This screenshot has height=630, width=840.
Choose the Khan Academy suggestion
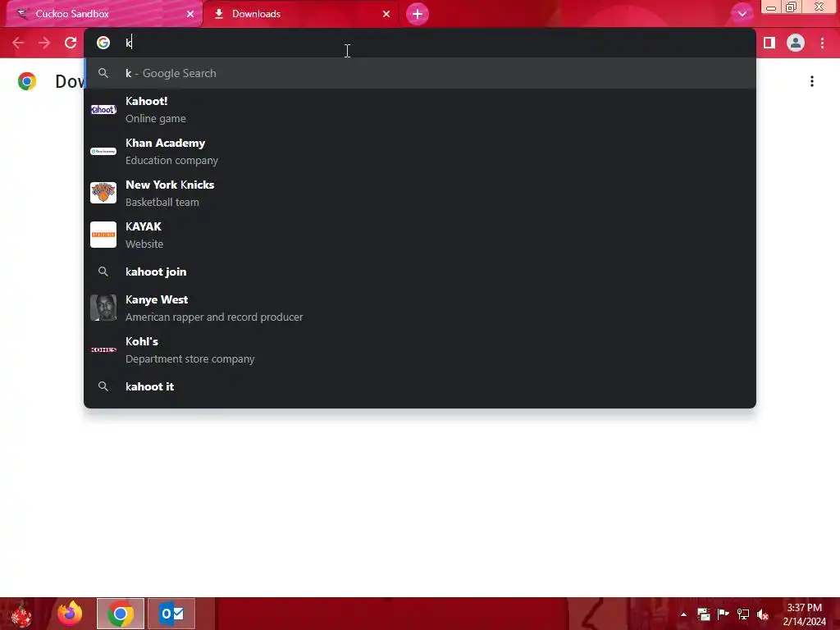click(420, 152)
